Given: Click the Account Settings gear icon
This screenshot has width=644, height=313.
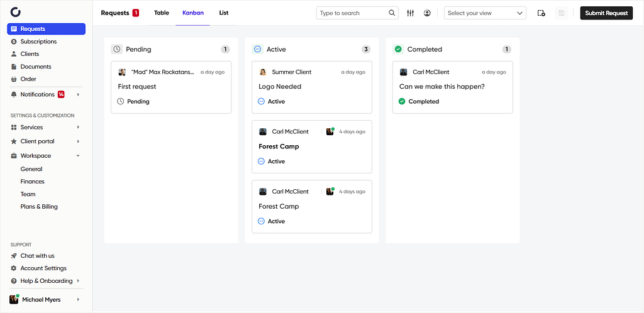Looking at the screenshot, I should click(14, 268).
